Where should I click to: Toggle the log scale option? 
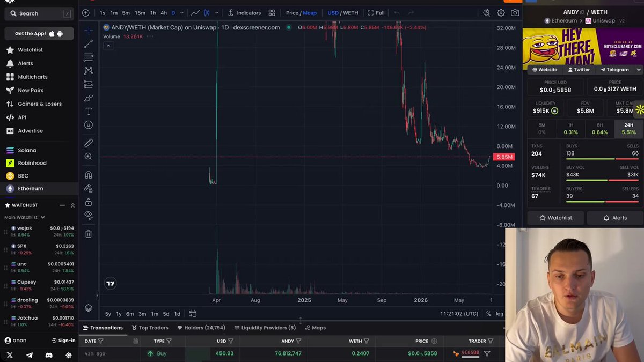click(x=500, y=314)
